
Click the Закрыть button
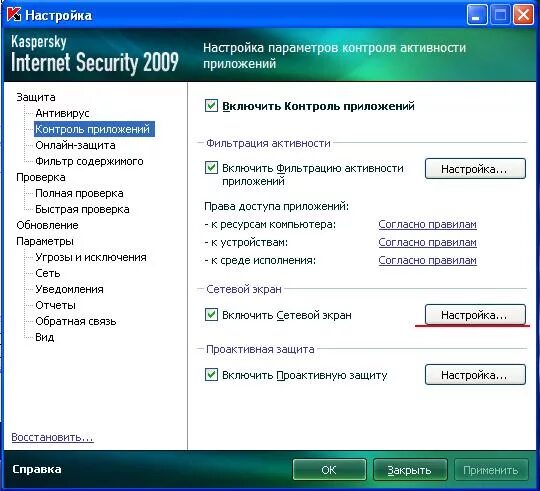tap(410, 470)
